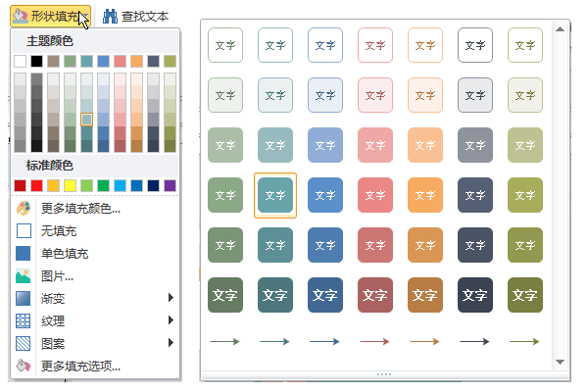588x392 pixels.
Task: Click the bucket icon beside 更多填充选项
Action: tap(24, 366)
